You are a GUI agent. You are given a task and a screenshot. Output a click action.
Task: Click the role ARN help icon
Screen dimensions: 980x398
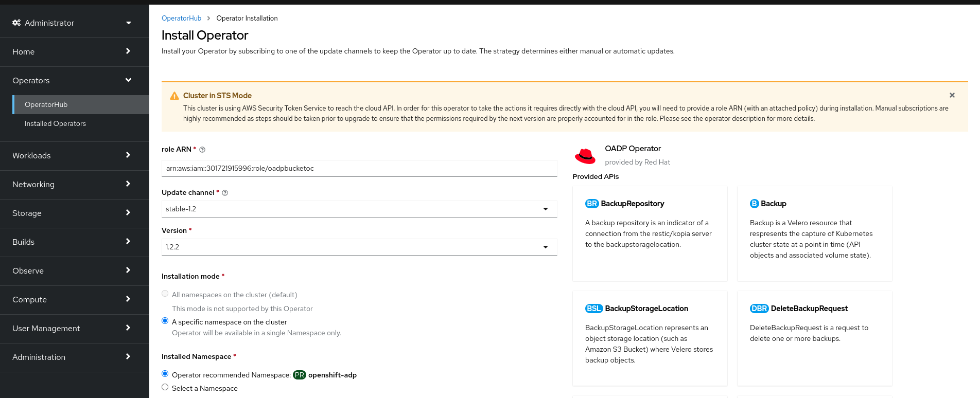pyautogui.click(x=202, y=150)
